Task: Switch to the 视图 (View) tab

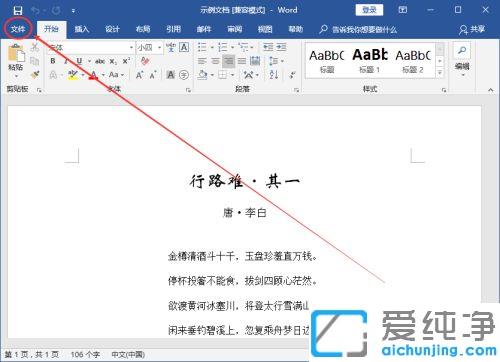Action: (265, 29)
